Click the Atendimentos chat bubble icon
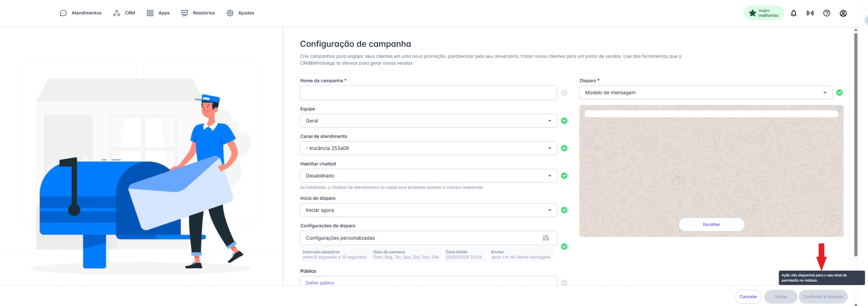868x306 pixels. point(63,13)
